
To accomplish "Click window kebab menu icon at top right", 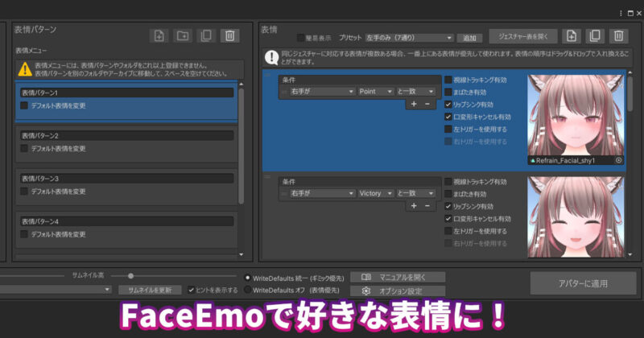I will (x=621, y=13).
